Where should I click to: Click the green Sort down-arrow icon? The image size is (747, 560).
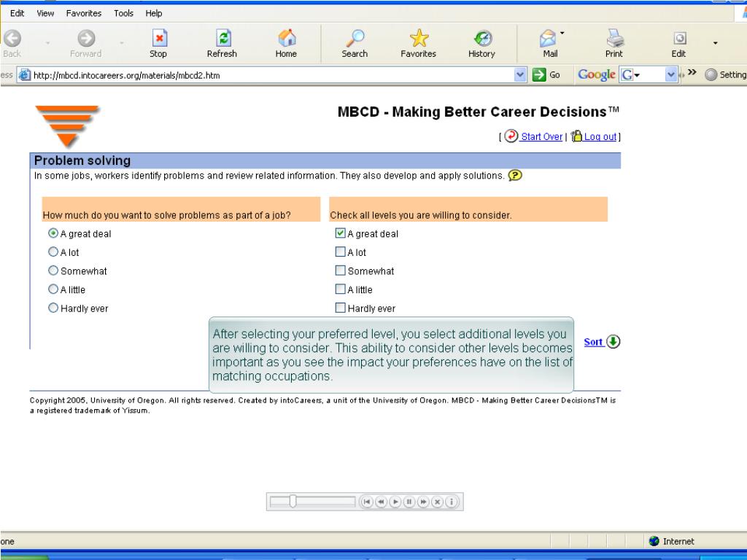pyautogui.click(x=613, y=342)
